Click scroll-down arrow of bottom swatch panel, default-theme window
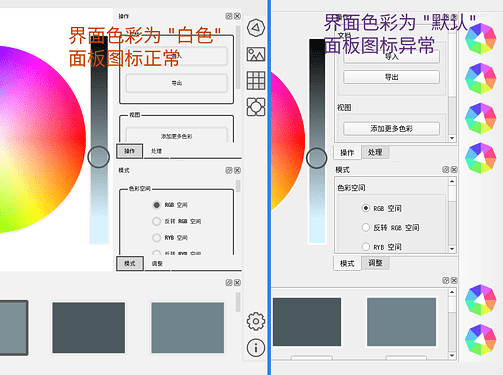The image size is (503, 375). [x=452, y=355]
